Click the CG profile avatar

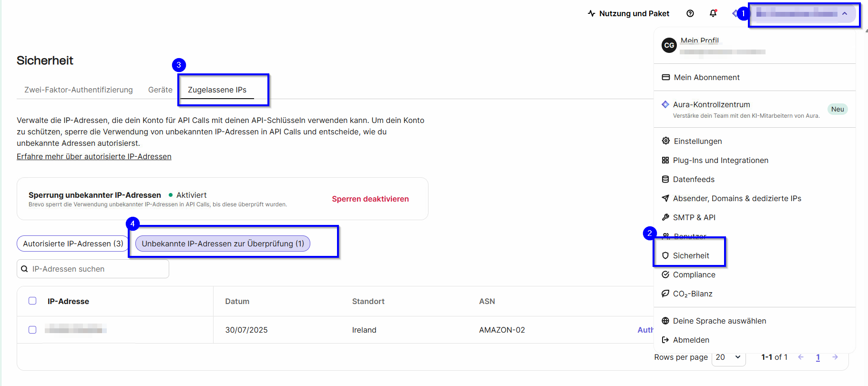click(669, 45)
